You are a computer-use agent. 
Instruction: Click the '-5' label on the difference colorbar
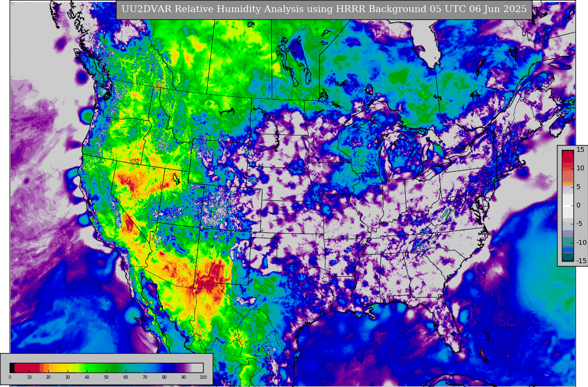click(x=580, y=224)
